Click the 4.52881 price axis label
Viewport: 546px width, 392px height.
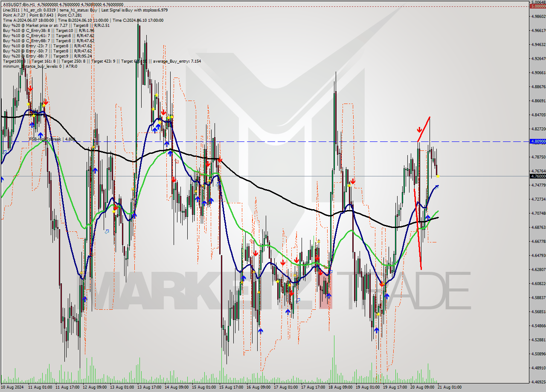pyautogui.click(x=538, y=340)
